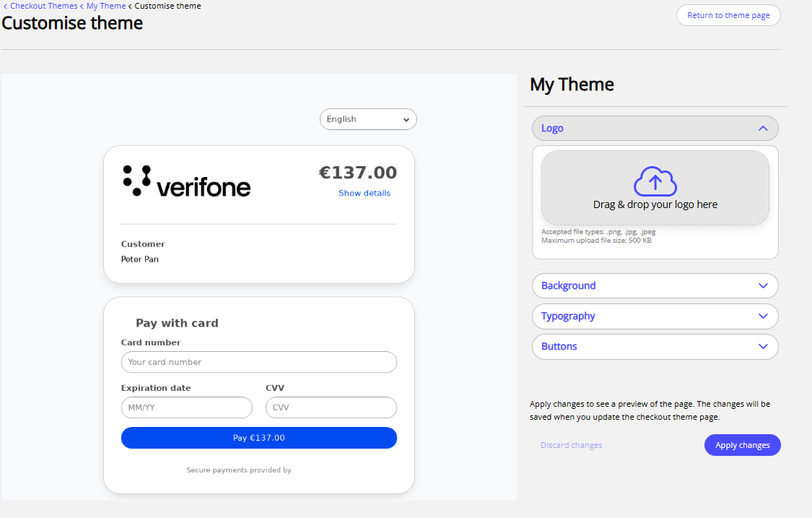Collapse the Logo section chevron
This screenshot has width=812, height=518.
pos(763,128)
